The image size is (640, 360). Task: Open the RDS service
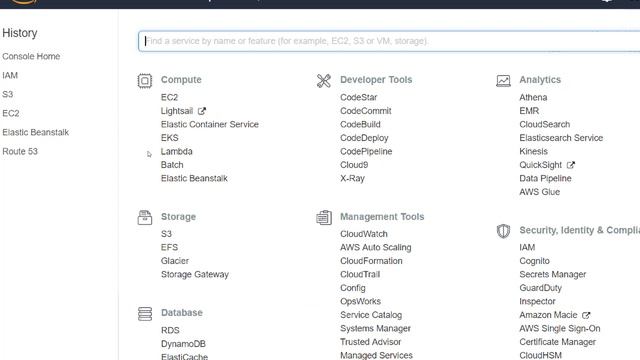click(170, 330)
